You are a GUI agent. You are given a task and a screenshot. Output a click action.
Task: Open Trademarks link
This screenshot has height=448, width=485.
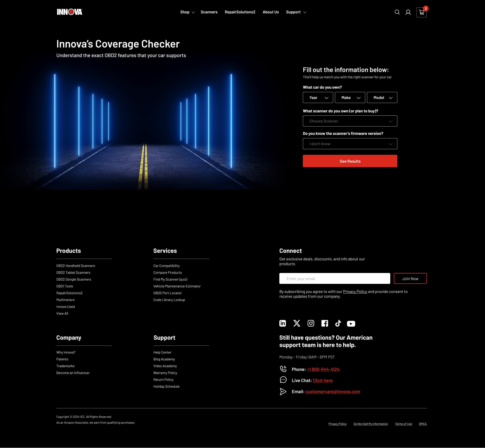coord(65,366)
